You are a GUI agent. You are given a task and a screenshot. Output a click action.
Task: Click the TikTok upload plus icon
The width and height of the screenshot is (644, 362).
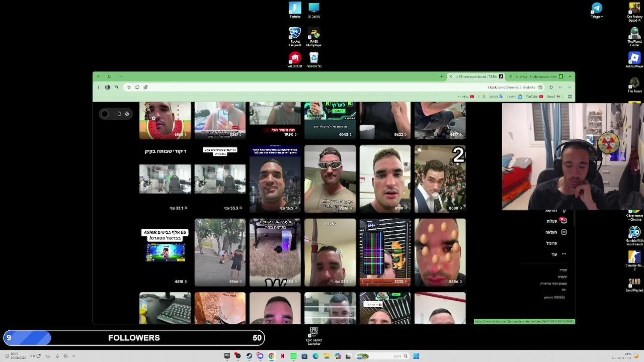click(x=564, y=232)
